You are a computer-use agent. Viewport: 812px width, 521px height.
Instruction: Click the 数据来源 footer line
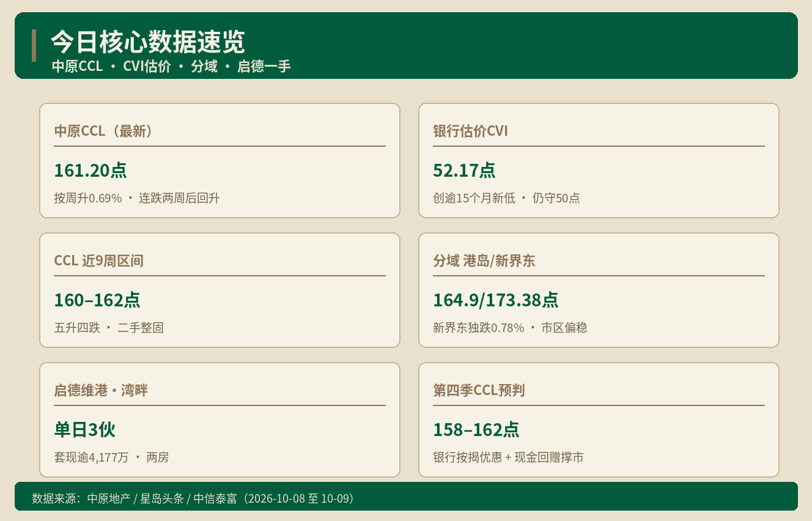tap(193, 498)
